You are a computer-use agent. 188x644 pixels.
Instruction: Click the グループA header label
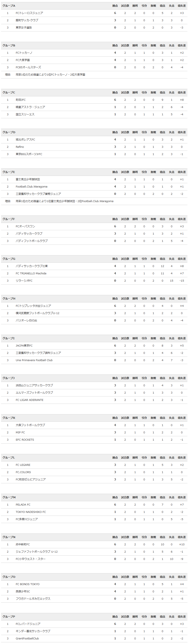pyautogui.click(x=9, y=6)
